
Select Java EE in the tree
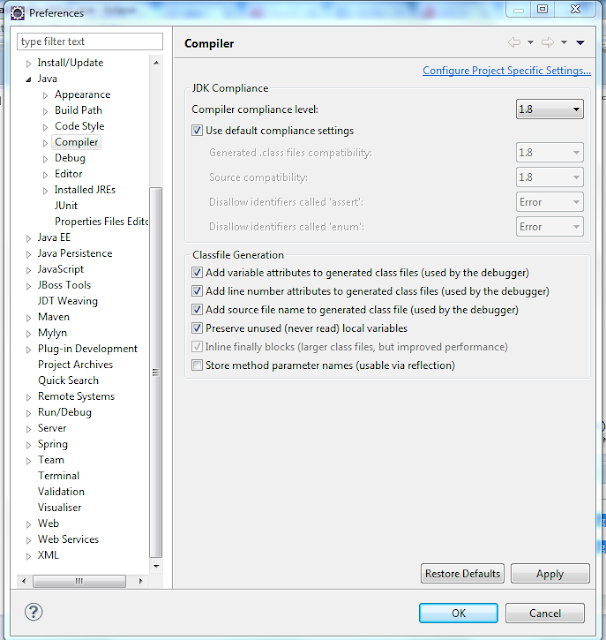click(x=54, y=238)
